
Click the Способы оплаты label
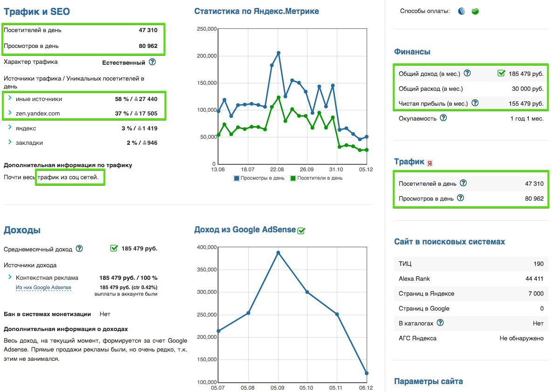[x=424, y=11]
